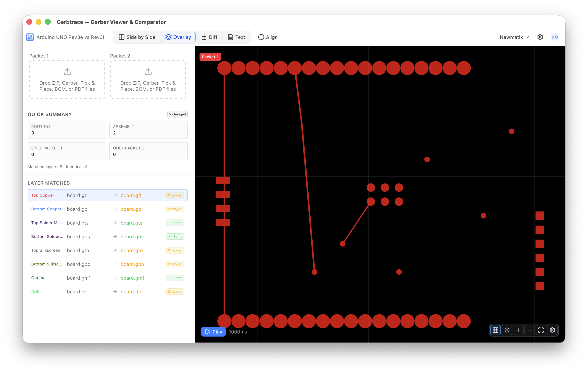The width and height of the screenshot is (588, 373).
Task: Click the Arduino UNO Rev3e vs Rev3f title
Action: [70, 37]
